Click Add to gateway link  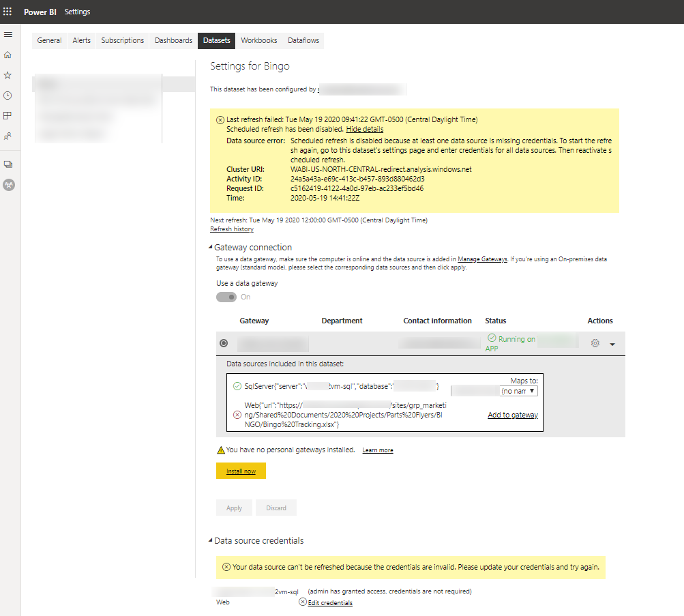click(513, 415)
